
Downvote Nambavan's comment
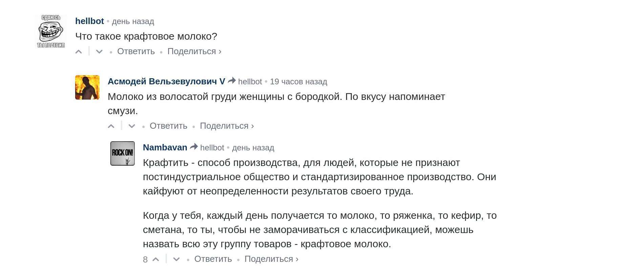(x=176, y=259)
